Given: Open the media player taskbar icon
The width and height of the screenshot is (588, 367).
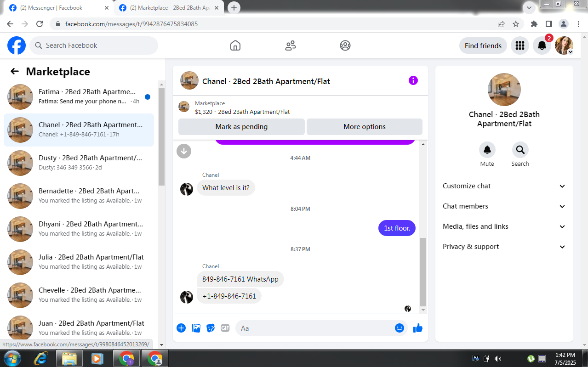Looking at the screenshot, I should coord(97,358).
